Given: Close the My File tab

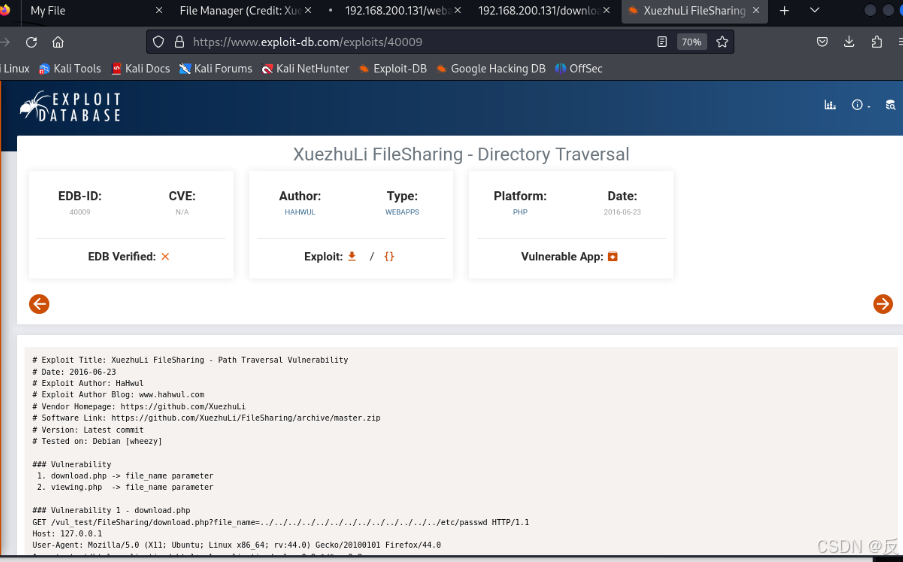Looking at the screenshot, I should pyautogui.click(x=159, y=10).
